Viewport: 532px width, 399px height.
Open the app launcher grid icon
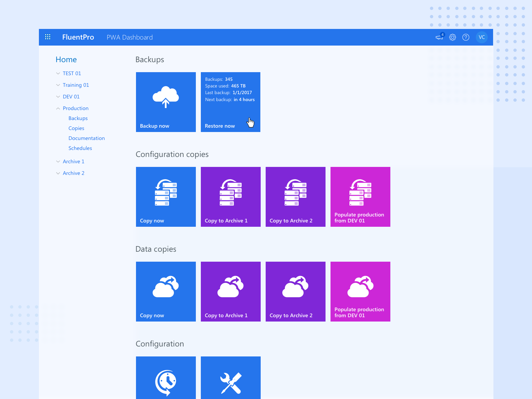48,37
